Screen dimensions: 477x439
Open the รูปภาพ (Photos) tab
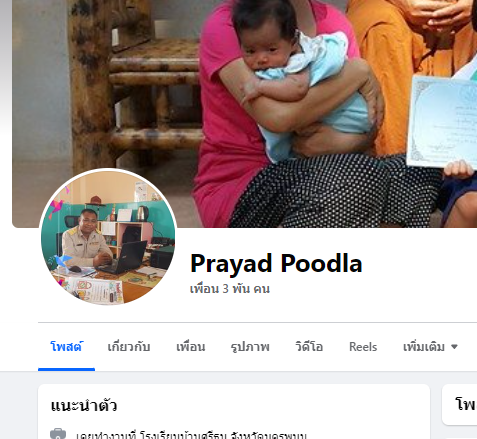click(x=250, y=347)
